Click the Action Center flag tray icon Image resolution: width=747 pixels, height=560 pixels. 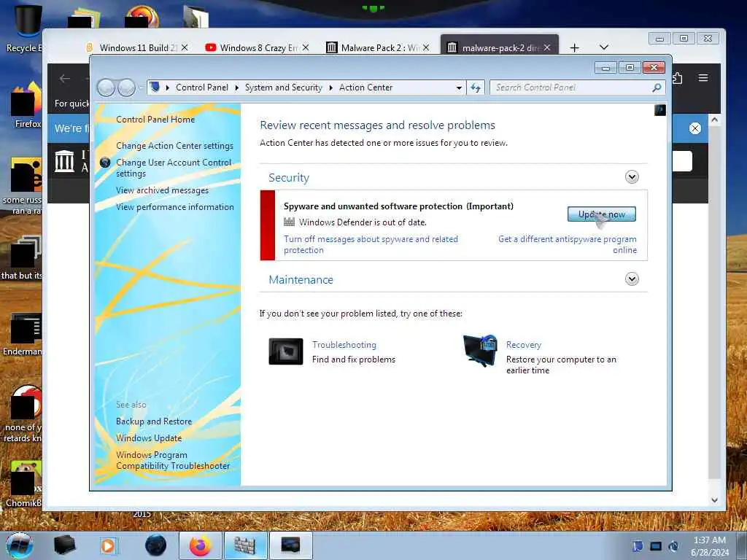click(x=638, y=545)
